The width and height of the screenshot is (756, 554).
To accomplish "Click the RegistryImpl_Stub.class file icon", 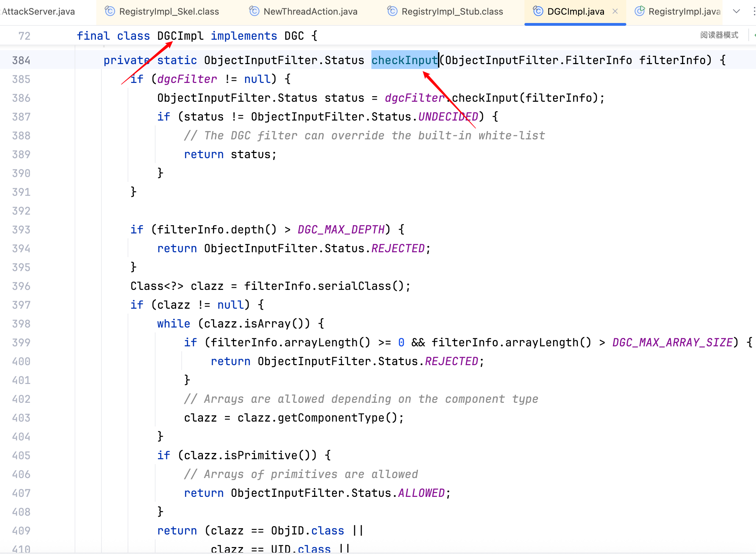I will pyautogui.click(x=392, y=11).
